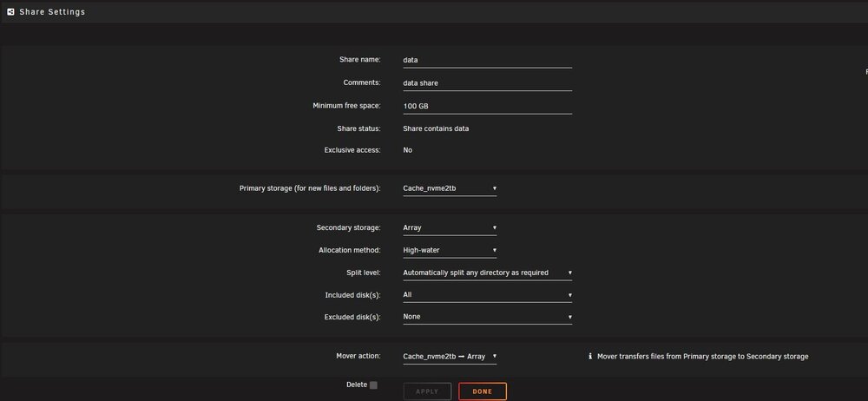The height and width of the screenshot is (401, 868).
Task: Focus the Minimum free space field
Action: (487, 106)
